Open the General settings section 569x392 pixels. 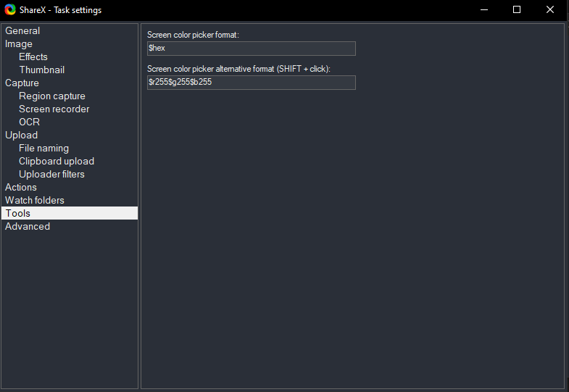pyautogui.click(x=22, y=31)
